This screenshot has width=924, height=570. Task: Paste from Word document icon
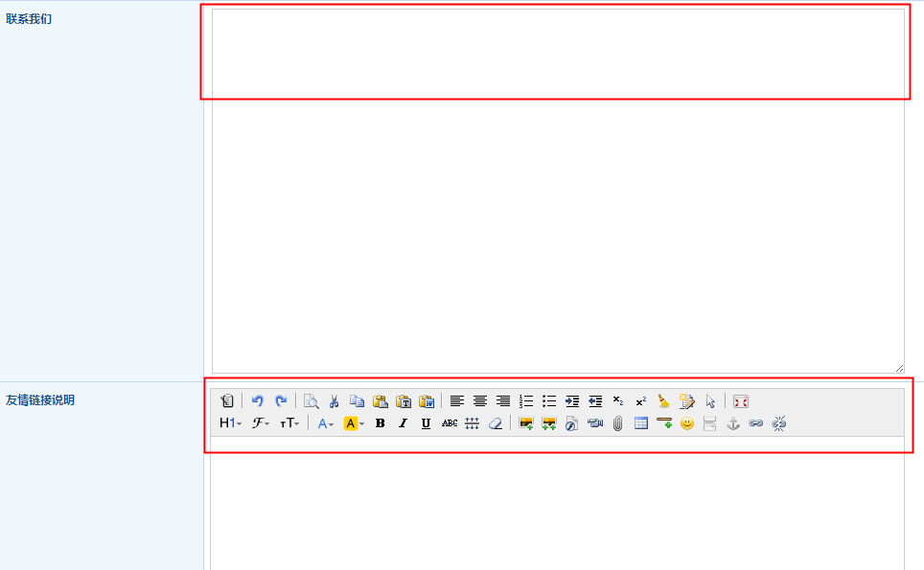427,401
